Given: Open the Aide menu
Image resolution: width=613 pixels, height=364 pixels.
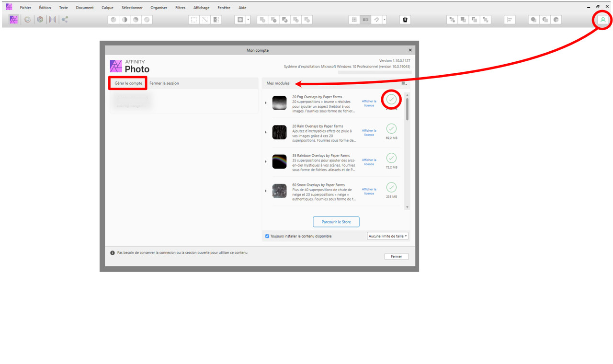Looking at the screenshot, I should (x=242, y=8).
